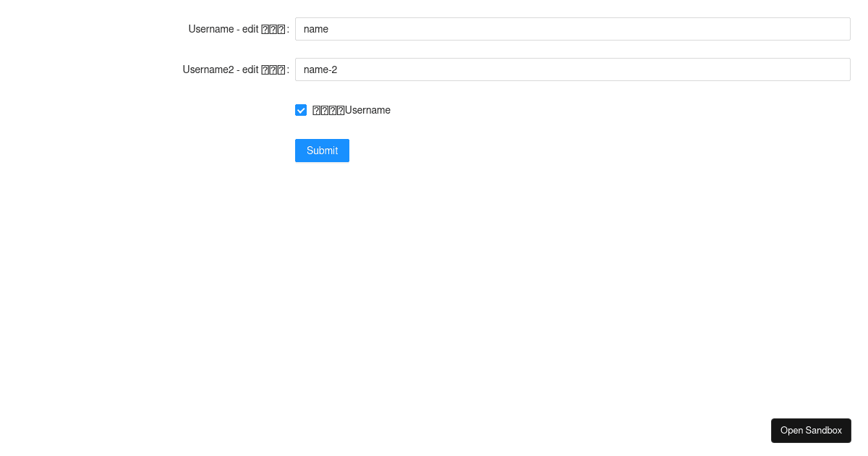The width and height of the screenshot is (868, 456).
Task: Uncheck the checkbox next to Username
Action: click(x=301, y=110)
